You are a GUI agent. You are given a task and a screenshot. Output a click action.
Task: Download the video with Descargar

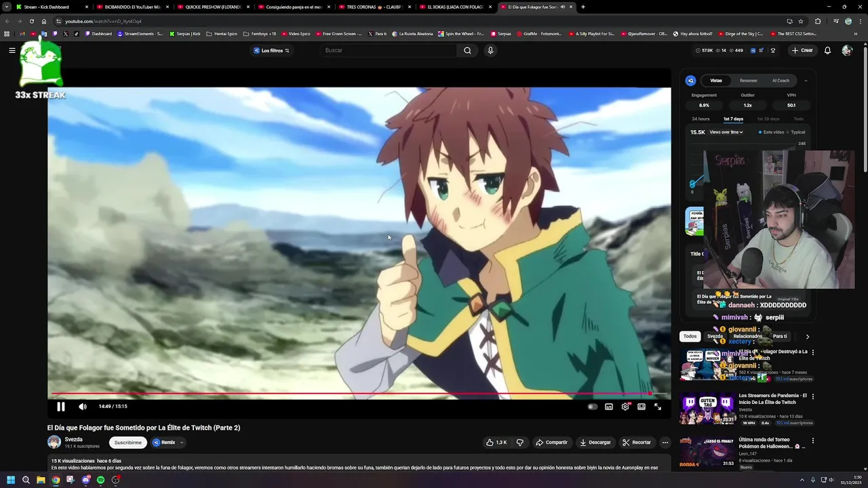tap(595, 443)
